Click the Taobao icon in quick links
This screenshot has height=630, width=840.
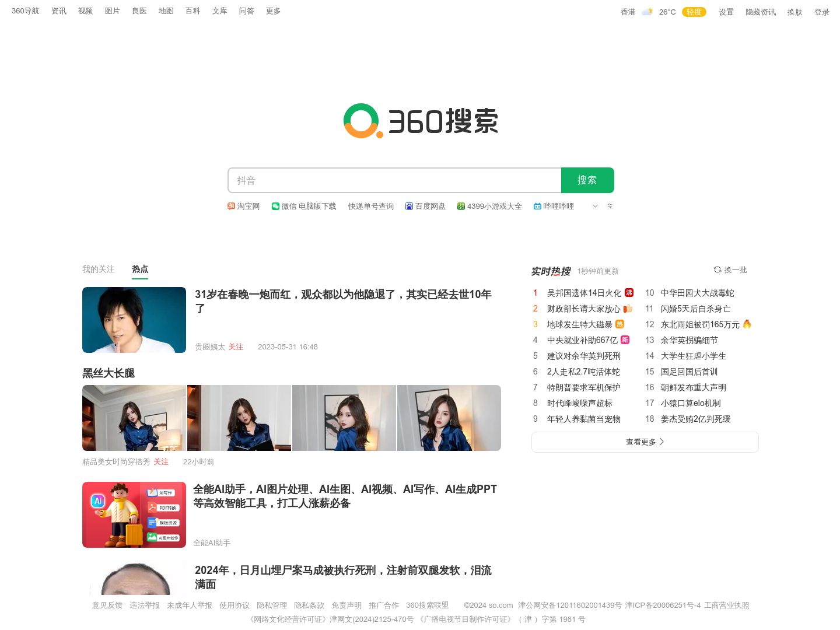(x=231, y=206)
